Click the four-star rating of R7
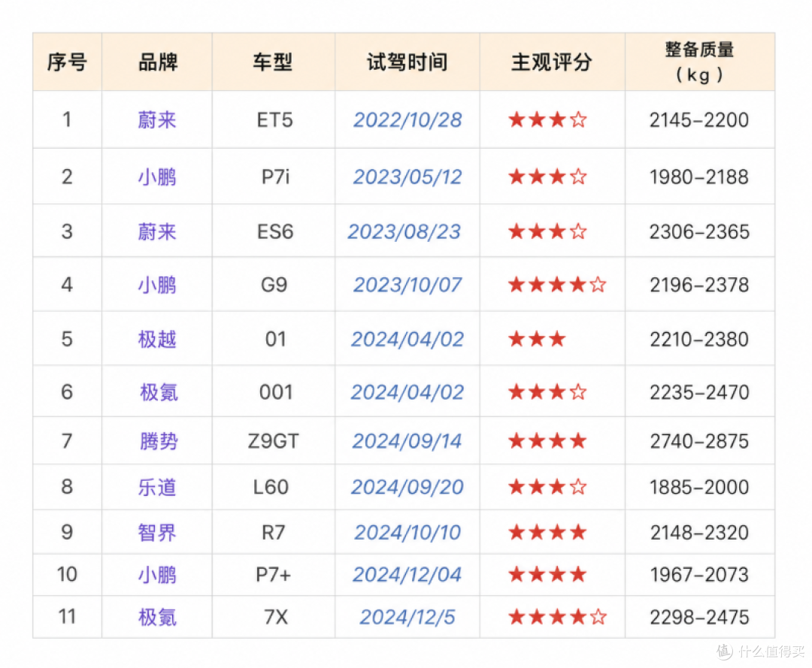The height and width of the screenshot is (668, 812). tap(547, 533)
